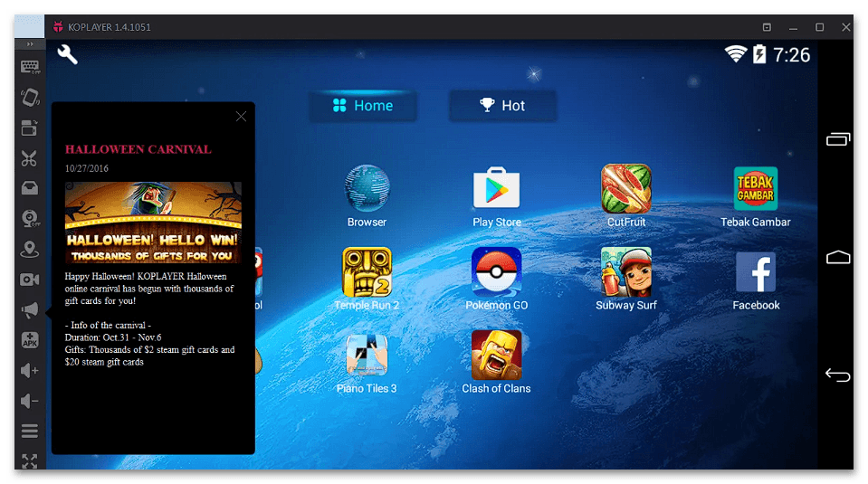The image size is (868, 484).
Task: Open the shared folder sidebar icon
Action: point(30,188)
